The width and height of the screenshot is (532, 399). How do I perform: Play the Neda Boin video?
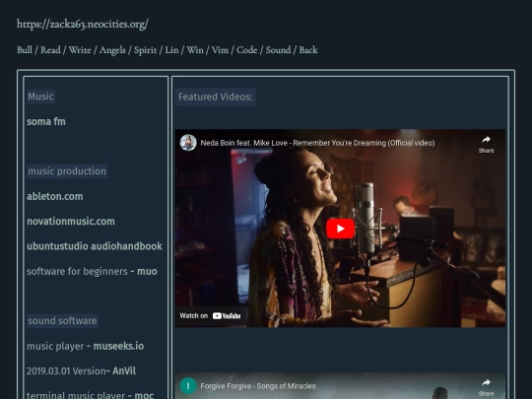click(340, 229)
